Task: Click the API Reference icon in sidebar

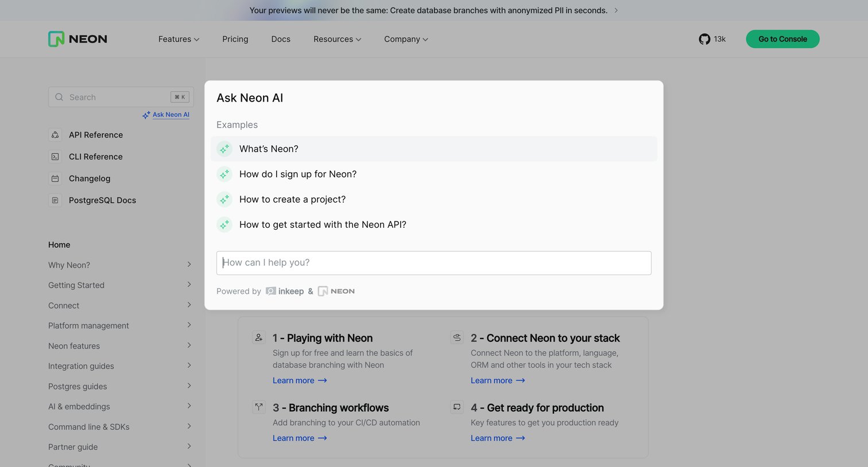Action: [55, 135]
